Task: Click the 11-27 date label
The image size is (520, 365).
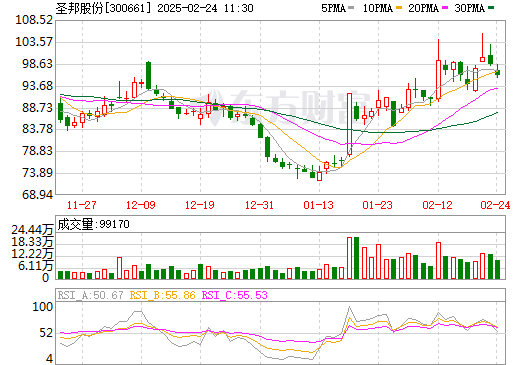Action: [82, 205]
